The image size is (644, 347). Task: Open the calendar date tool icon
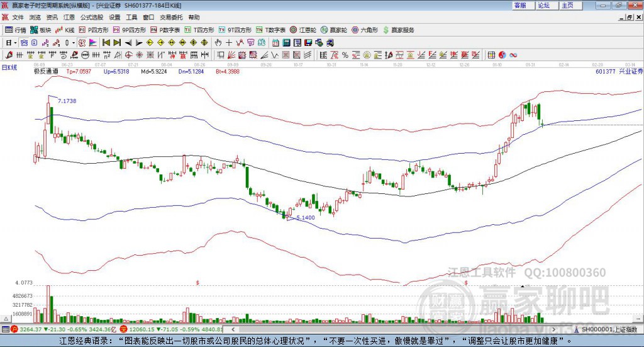(x=275, y=43)
